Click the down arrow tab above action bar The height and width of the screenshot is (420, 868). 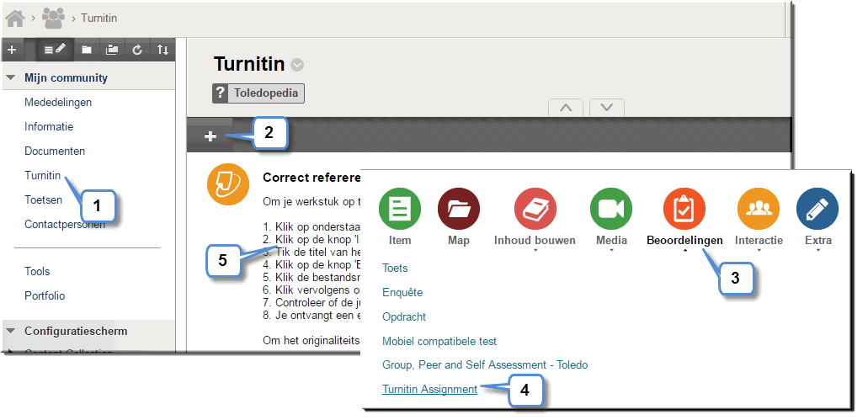(x=607, y=108)
